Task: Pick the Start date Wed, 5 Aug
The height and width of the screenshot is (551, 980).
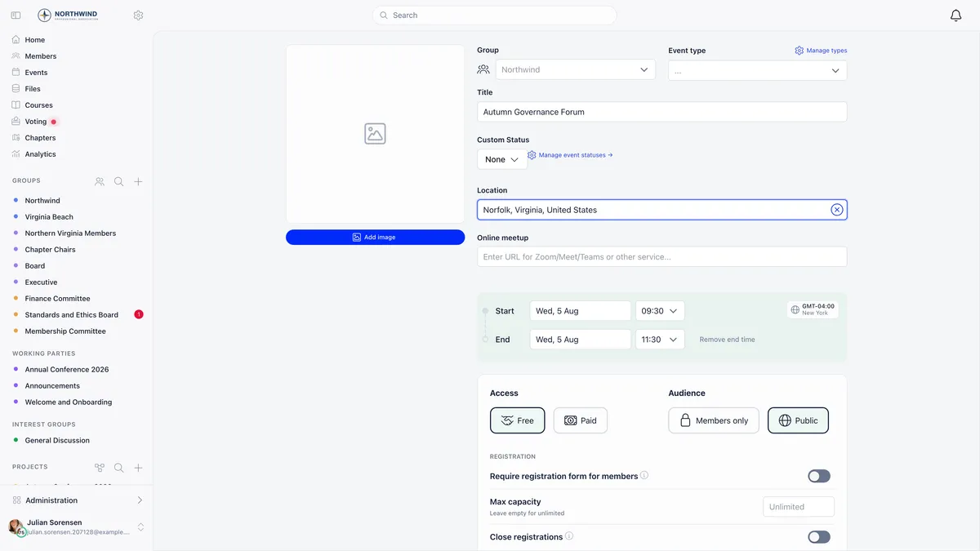Action: 580,311
